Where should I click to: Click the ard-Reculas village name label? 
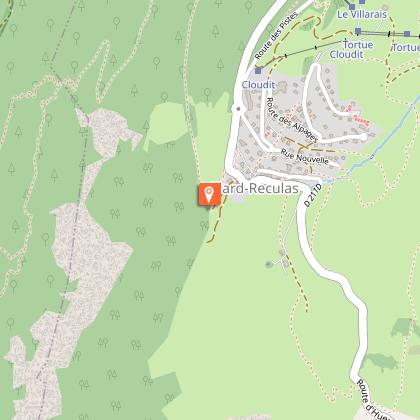pos(260,189)
